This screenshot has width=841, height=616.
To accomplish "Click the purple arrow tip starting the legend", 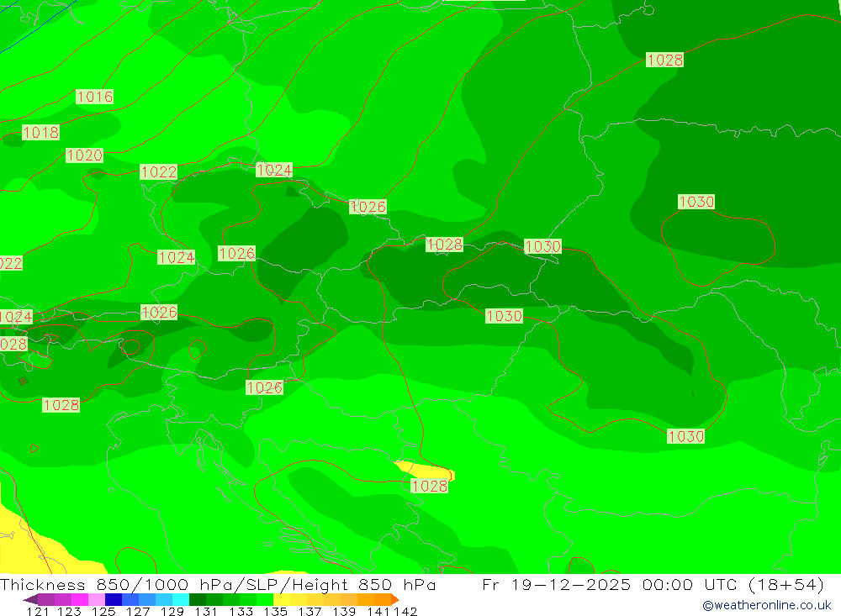I will (x=30, y=599).
